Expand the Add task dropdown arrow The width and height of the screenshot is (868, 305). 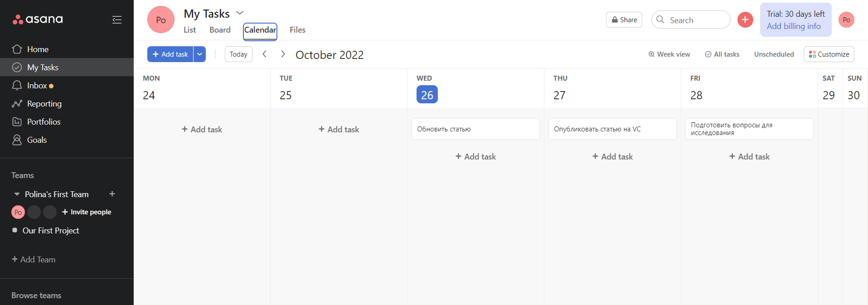199,54
